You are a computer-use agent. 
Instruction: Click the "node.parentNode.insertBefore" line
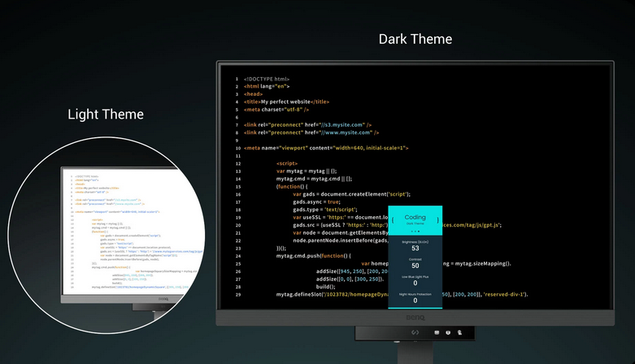click(x=340, y=240)
